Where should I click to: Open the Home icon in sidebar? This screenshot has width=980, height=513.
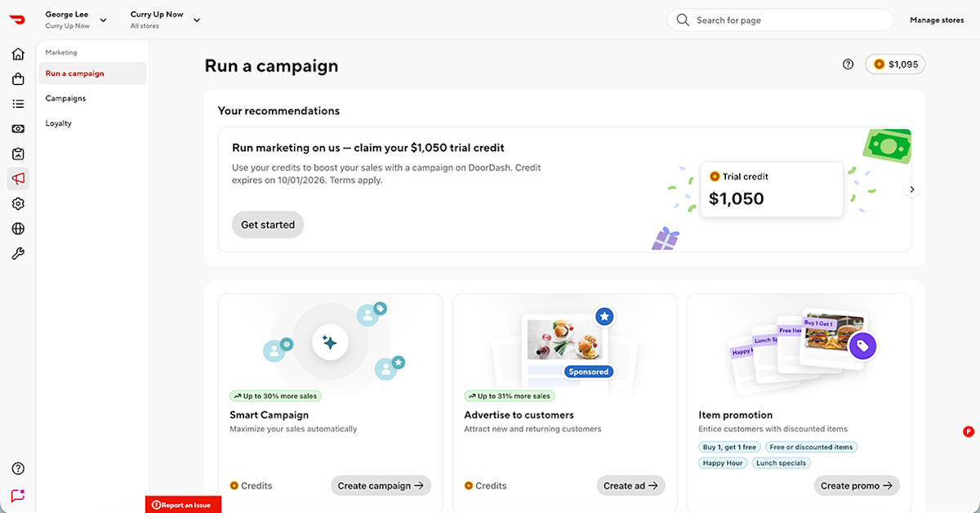pyautogui.click(x=18, y=54)
